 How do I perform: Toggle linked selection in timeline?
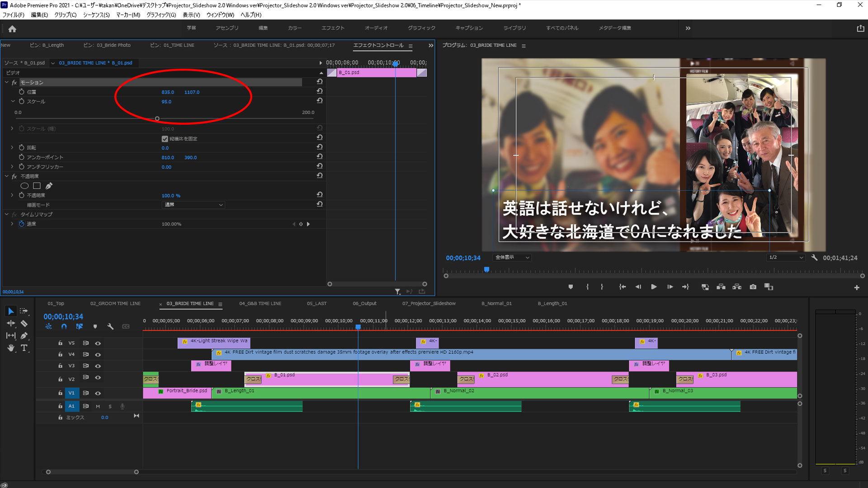(x=80, y=326)
